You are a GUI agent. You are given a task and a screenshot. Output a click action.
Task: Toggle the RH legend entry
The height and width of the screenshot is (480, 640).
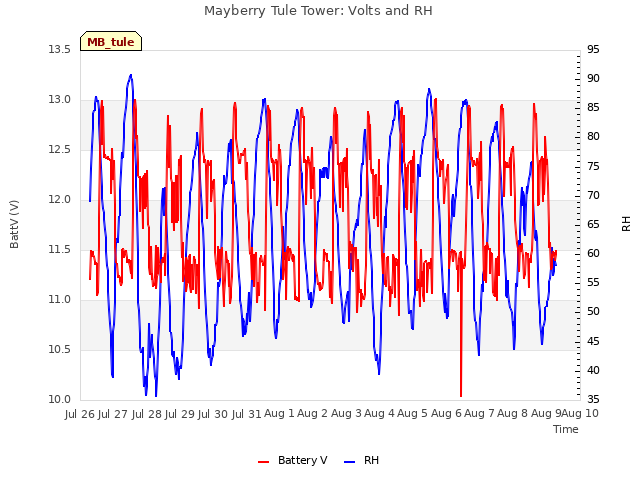pyautogui.click(x=362, y=460)
